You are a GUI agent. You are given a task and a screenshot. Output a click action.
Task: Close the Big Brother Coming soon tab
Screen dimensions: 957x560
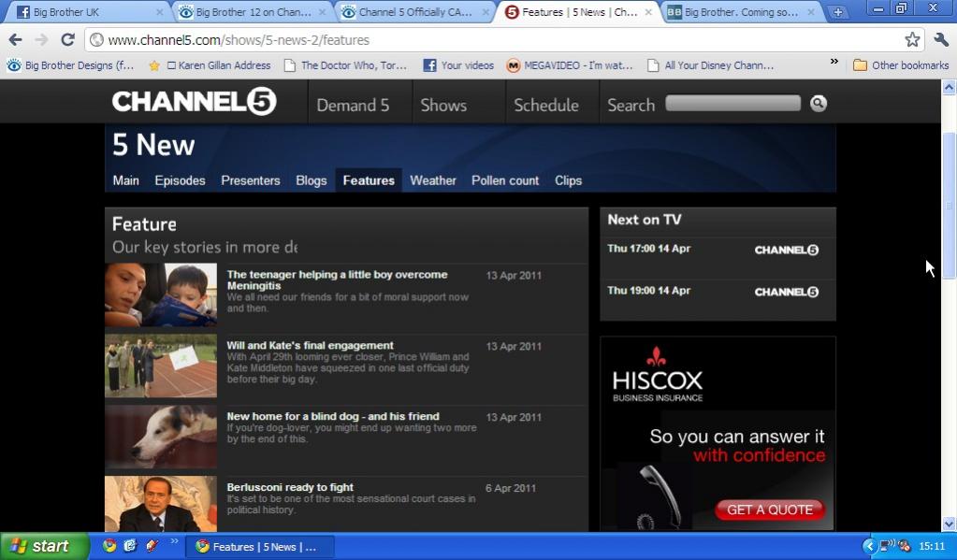811,12
